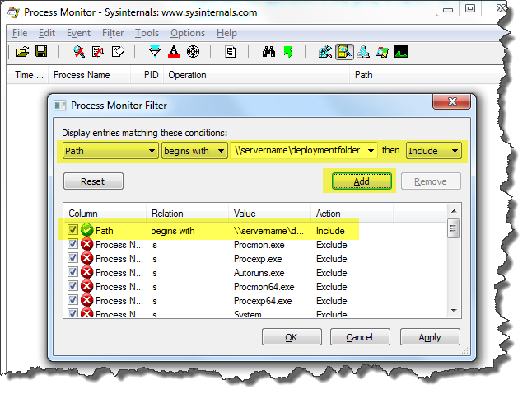Open filter dialog via funnel icon
The image size is (532, 399).
pos(155,52)
